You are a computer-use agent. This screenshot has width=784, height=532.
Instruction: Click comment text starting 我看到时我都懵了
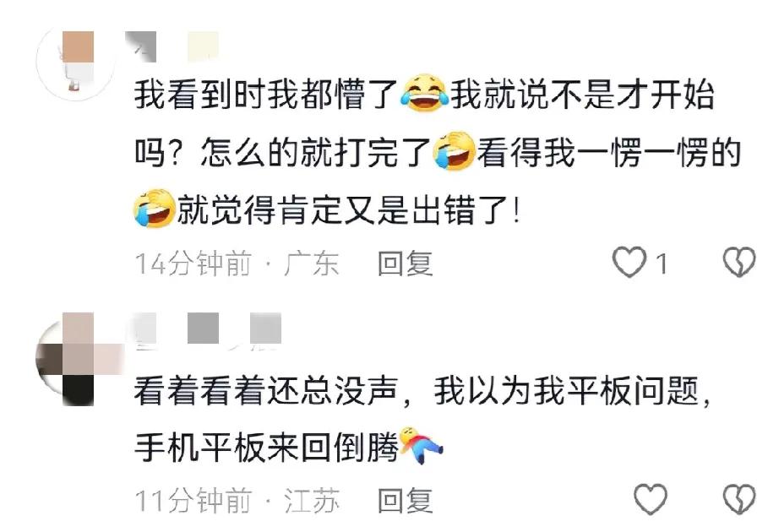(438, 151)
